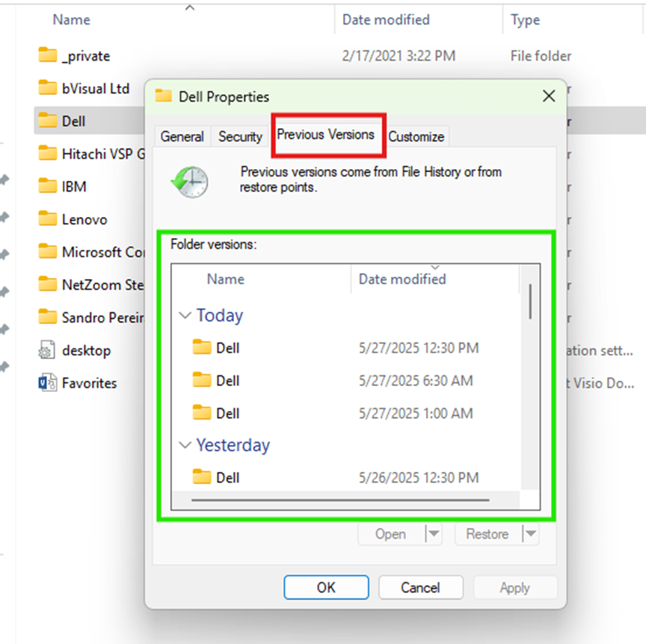Click the Favorites Visio document icon

47,382
